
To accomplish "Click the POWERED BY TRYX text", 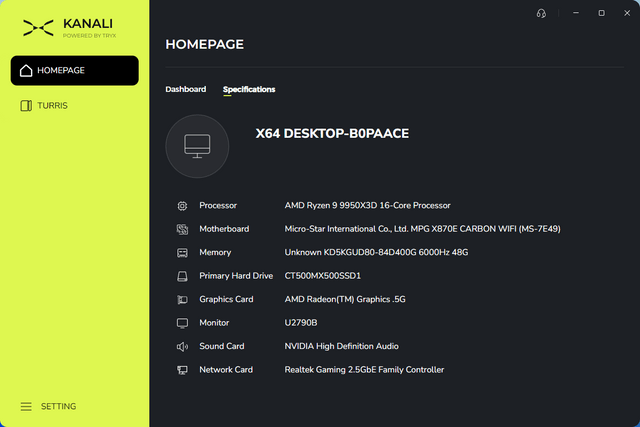I will point(89,36).
